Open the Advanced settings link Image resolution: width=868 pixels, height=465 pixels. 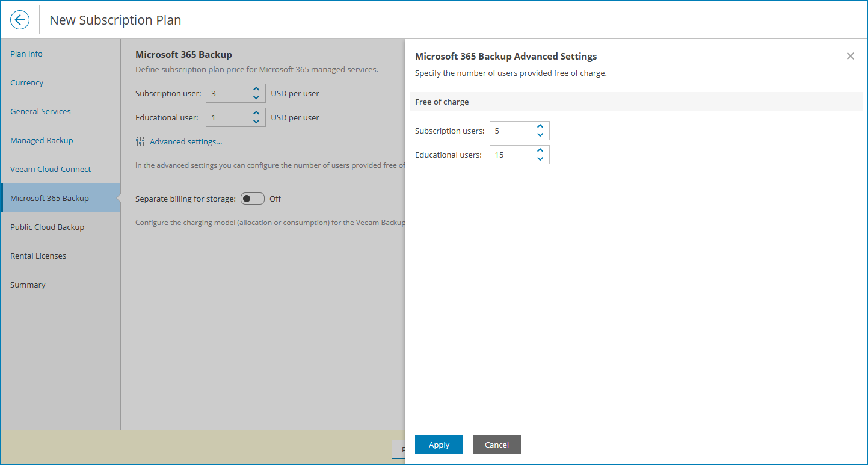[186, 141]
